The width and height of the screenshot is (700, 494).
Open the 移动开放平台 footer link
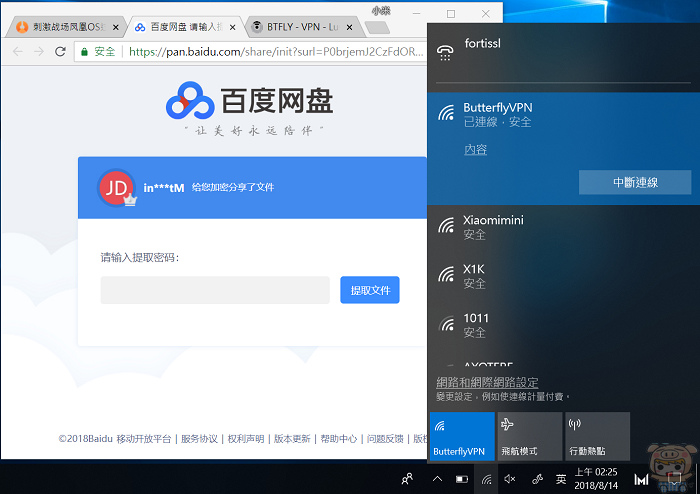point(144,439)
